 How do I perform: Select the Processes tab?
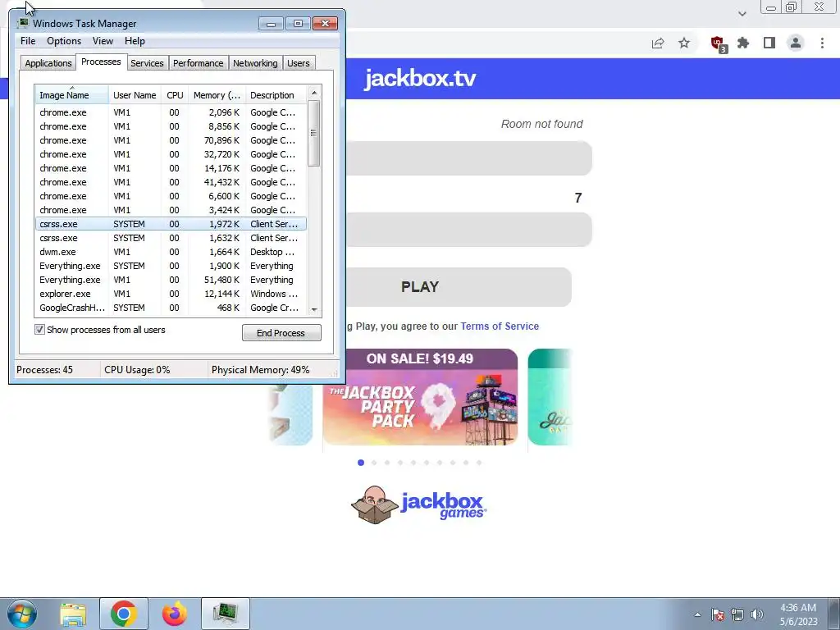(101, 62)
